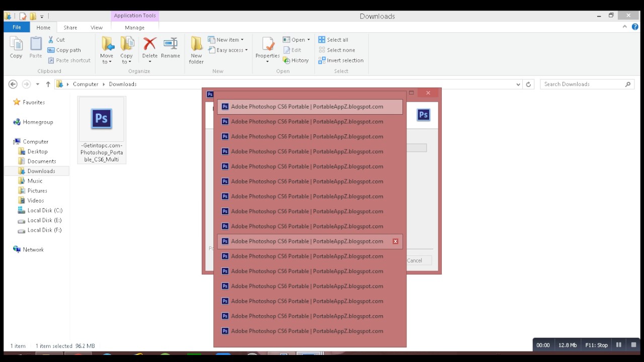Create a New folder from the ribbon
Screen dimensions: 644x362
click(196, 50)
